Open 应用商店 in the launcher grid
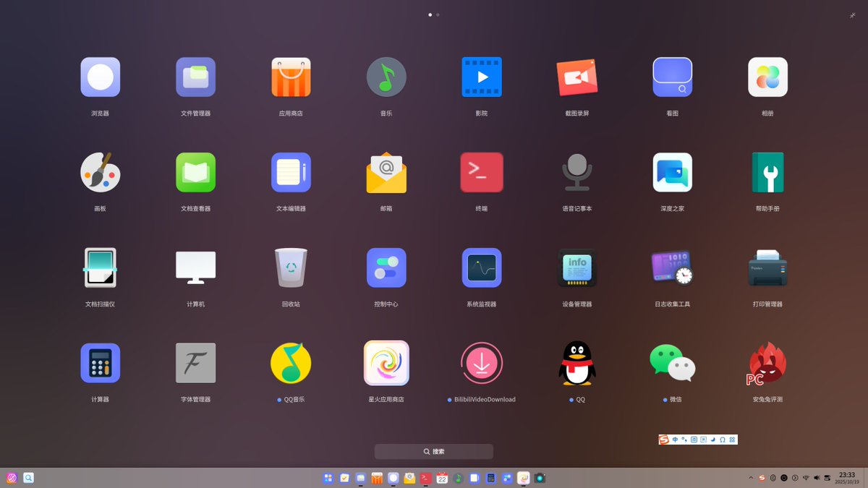The height and width of the screenshot is (488, 868). pyautogui.click(x=291, y=77)
